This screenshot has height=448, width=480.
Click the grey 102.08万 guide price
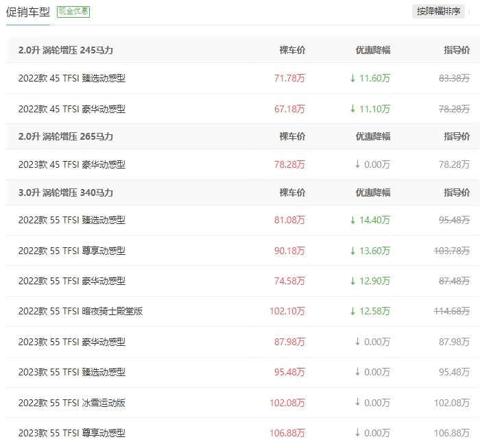point(452,403)
